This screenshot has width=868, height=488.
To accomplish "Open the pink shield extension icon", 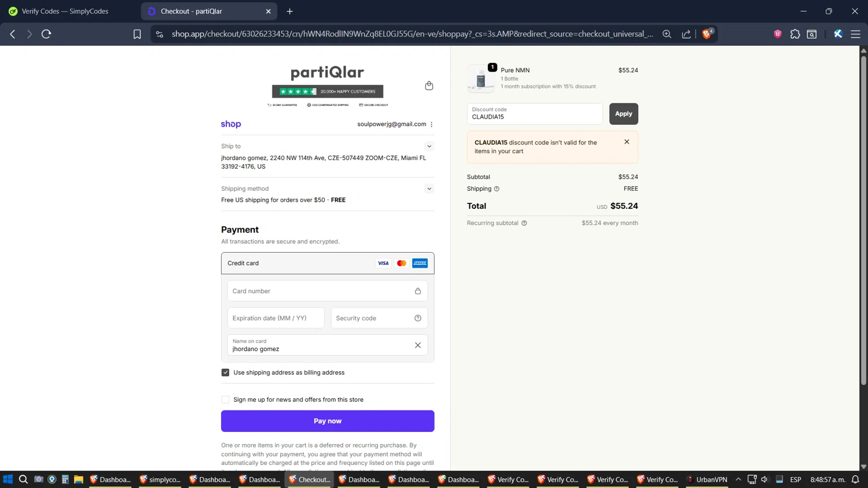I will click(778, 34).
